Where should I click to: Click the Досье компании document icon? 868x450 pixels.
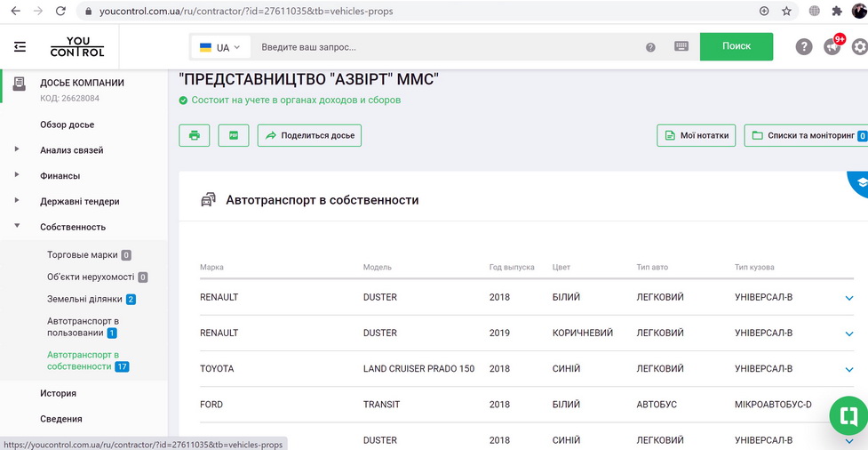[x=20, y=84]
